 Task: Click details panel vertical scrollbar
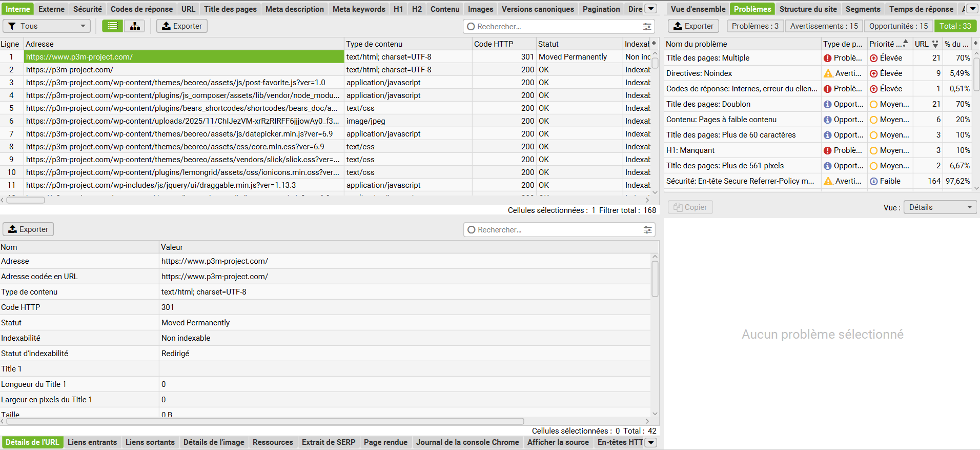655,279
